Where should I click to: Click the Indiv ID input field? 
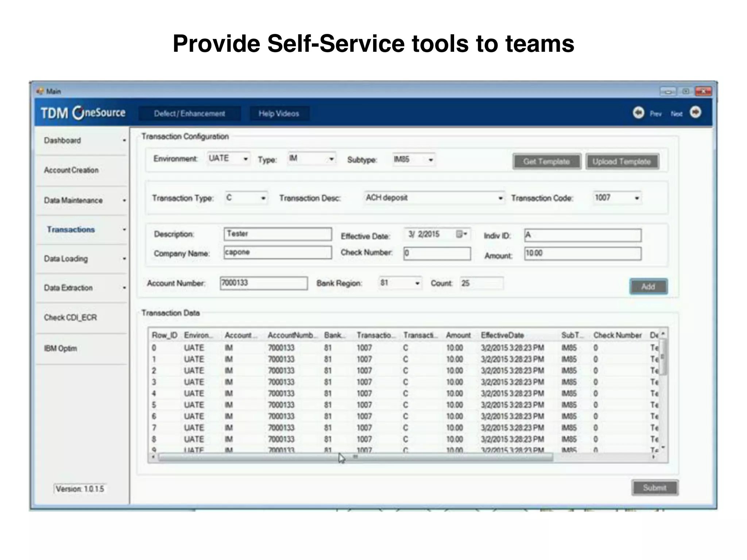(x=582, y=235)
